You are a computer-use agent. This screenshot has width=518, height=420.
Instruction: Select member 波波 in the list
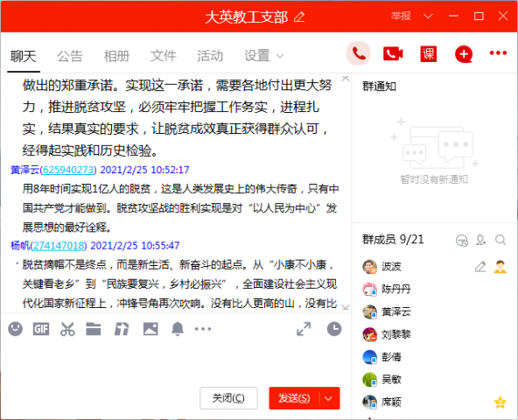click(x=434, y=267)
